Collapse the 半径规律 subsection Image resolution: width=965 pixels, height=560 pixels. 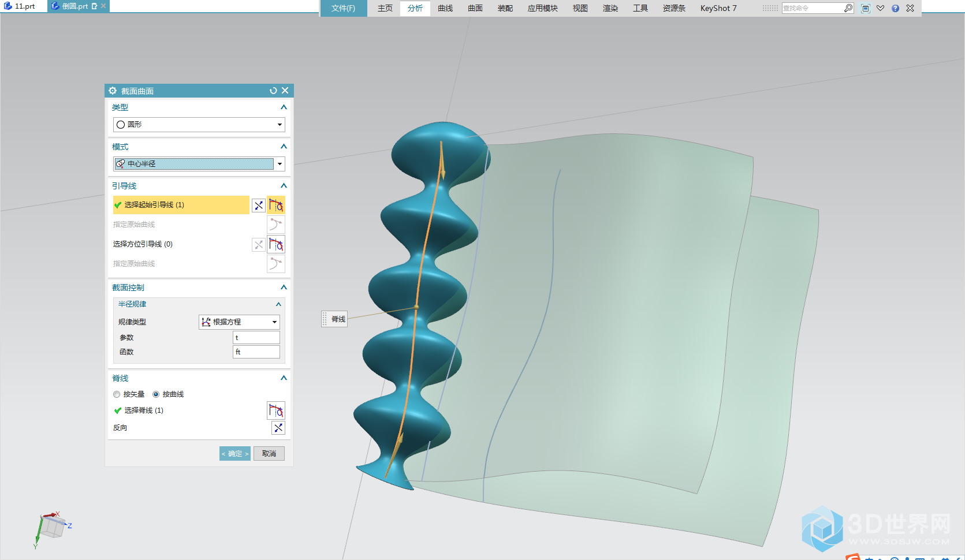click(278, 304)
